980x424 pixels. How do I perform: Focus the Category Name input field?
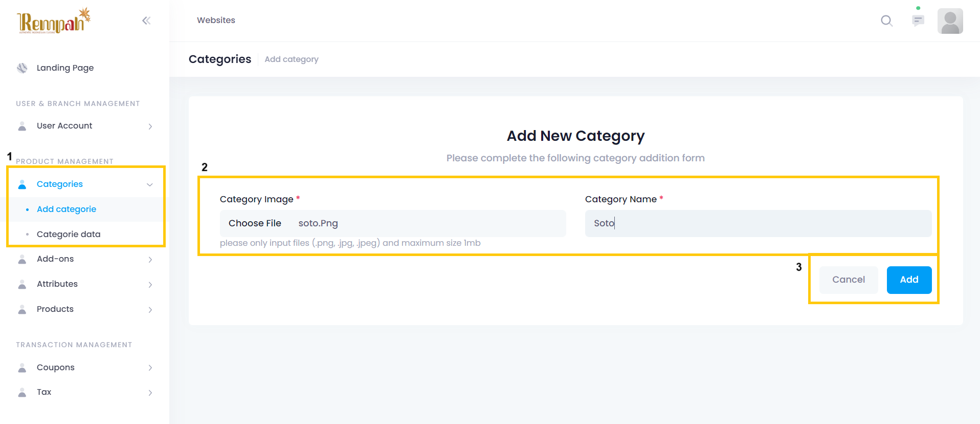(758, 223)
